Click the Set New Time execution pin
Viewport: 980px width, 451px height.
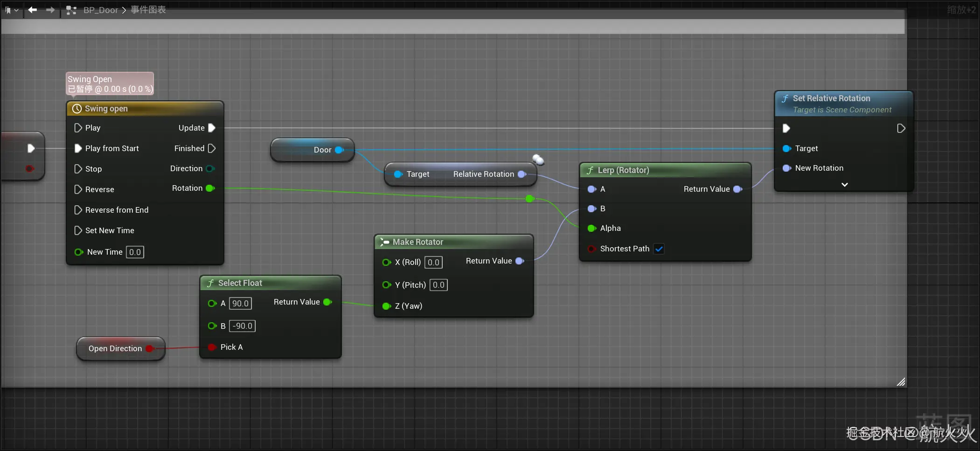pyautogui.click(x=78, y=230)
